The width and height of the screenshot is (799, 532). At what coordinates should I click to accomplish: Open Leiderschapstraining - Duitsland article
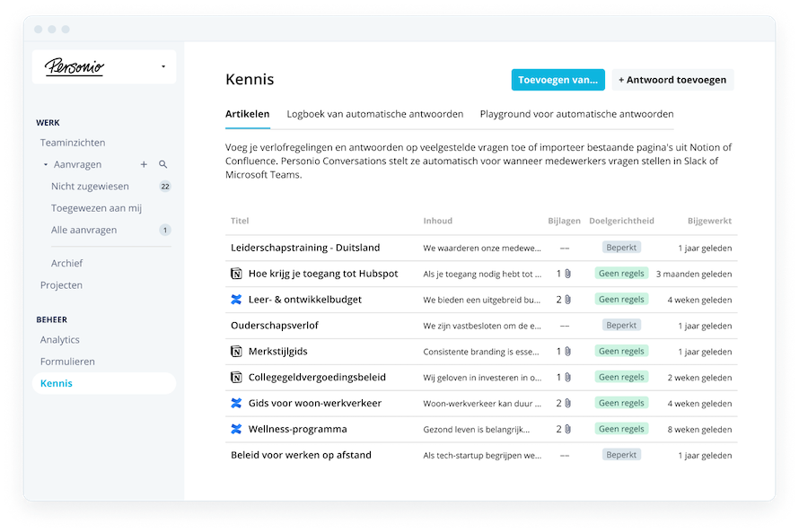tap(305, 248)
